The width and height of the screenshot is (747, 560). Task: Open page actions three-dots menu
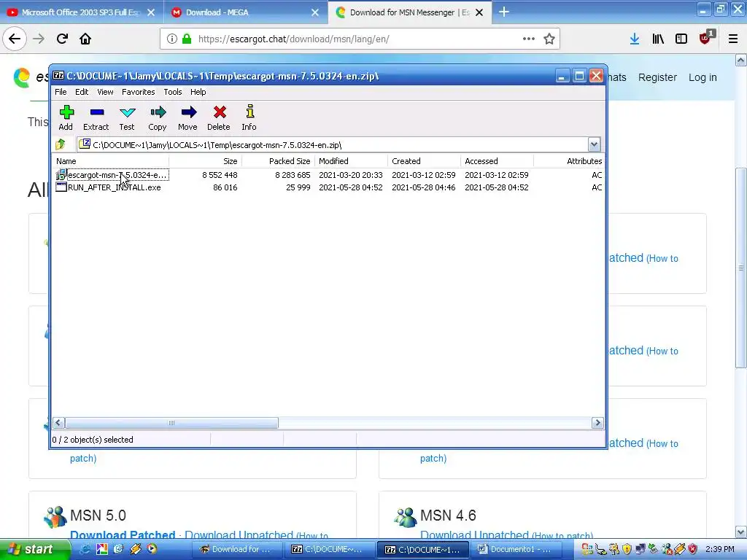[x=528, y=39]
